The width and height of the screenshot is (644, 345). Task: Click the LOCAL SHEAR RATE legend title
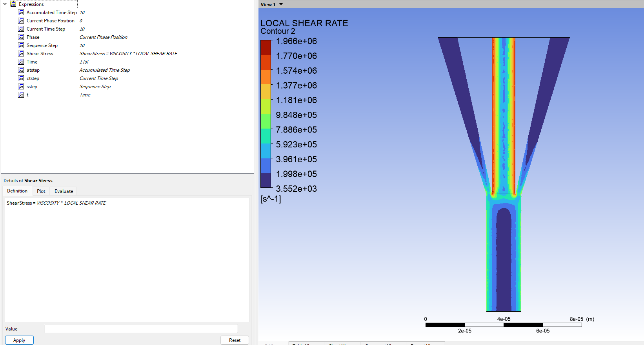pyautogui.click(x=304, y=23)
